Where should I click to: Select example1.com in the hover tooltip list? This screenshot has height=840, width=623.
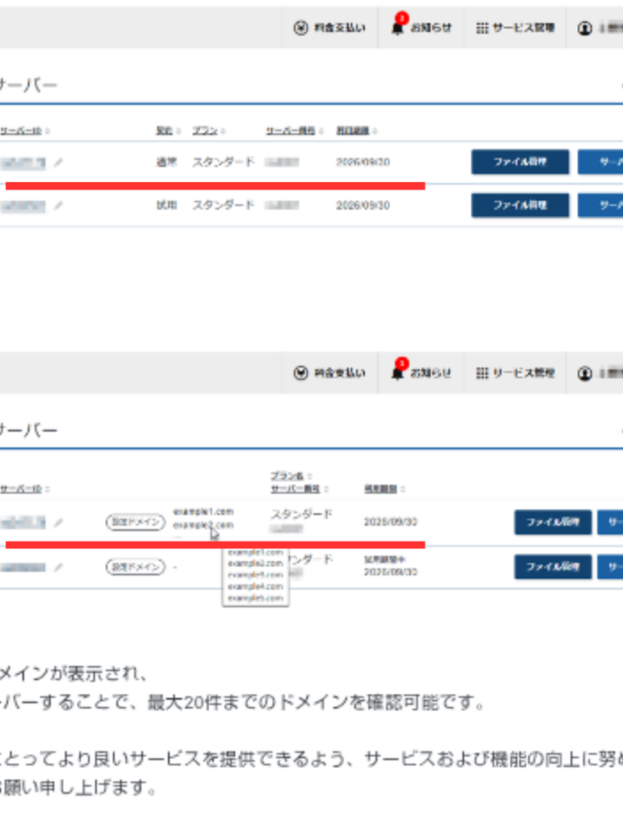click(x=255, y=552)
